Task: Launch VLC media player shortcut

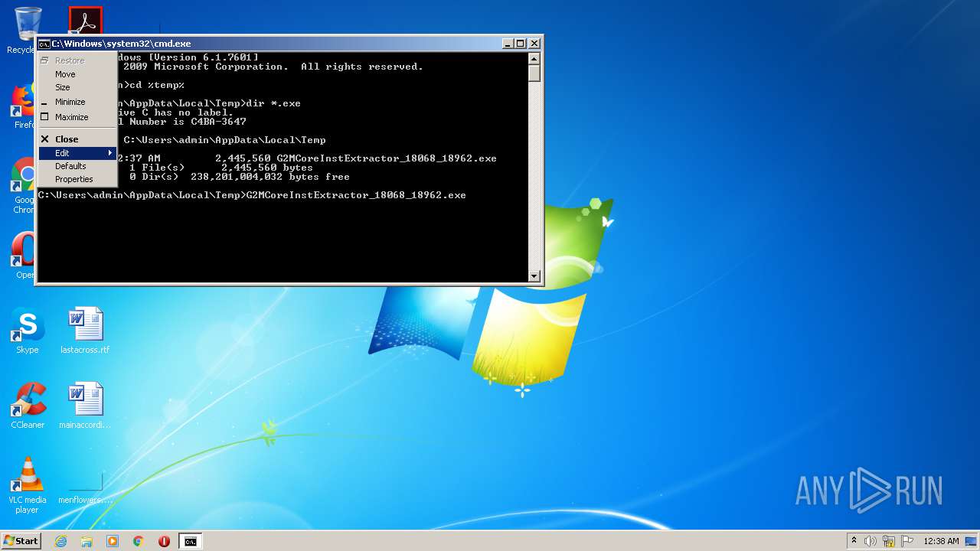Action: point(28,485)
